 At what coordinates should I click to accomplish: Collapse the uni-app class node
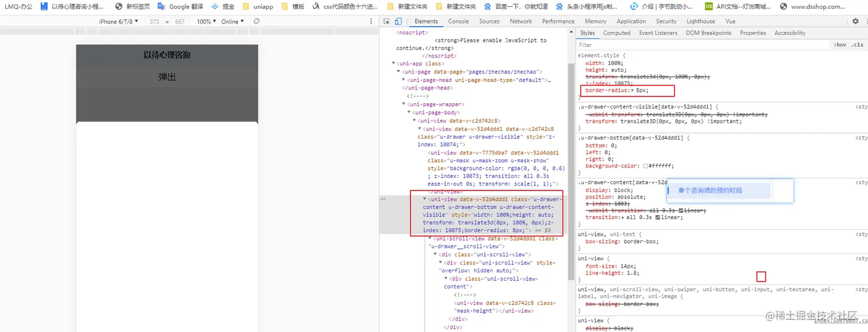click(393, 64)
